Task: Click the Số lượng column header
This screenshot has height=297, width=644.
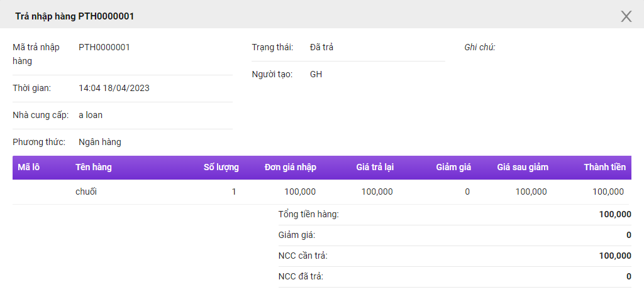Action: pyautogui.click(x=221, y=167)
